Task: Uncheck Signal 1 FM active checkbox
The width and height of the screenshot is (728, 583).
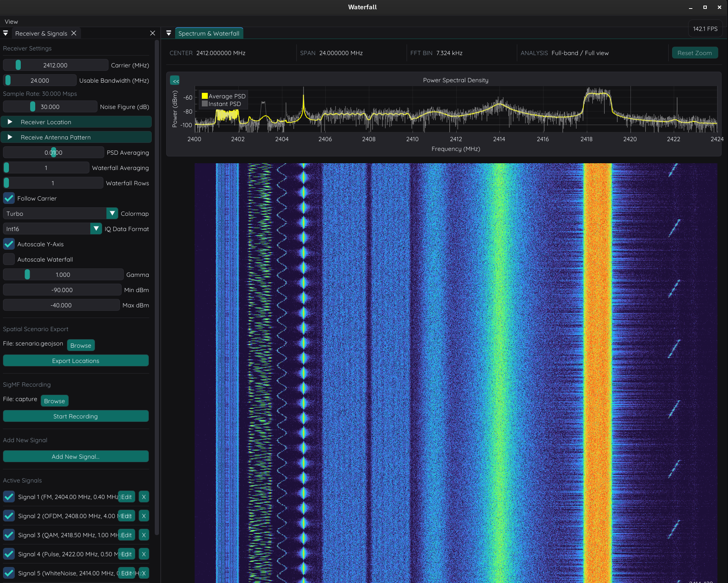Action: pos(9,497)
